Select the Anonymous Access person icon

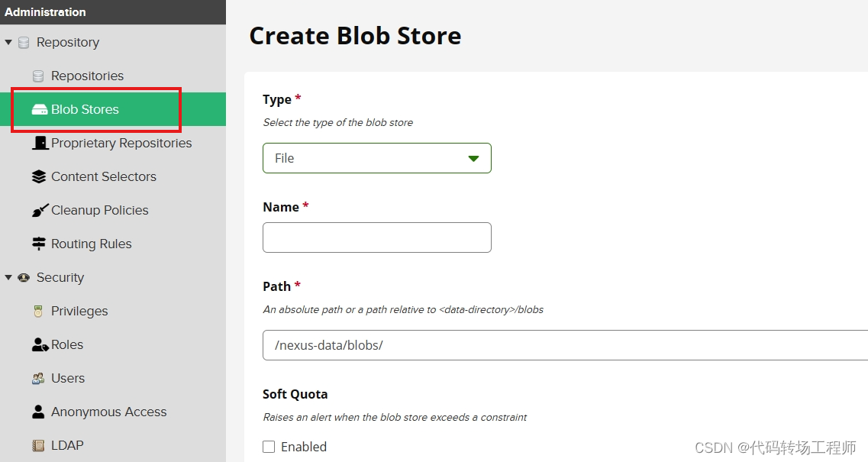coord(38,412)
